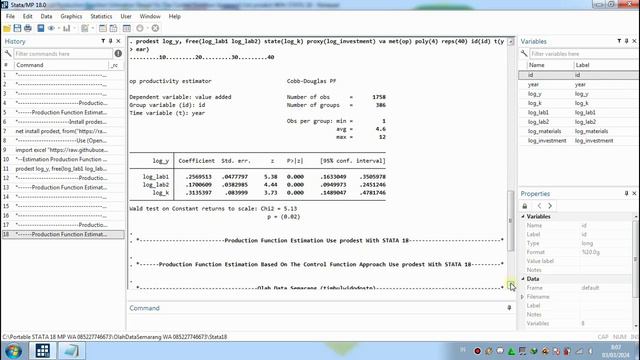Select History row 10 Estimation Production Function

63,159
